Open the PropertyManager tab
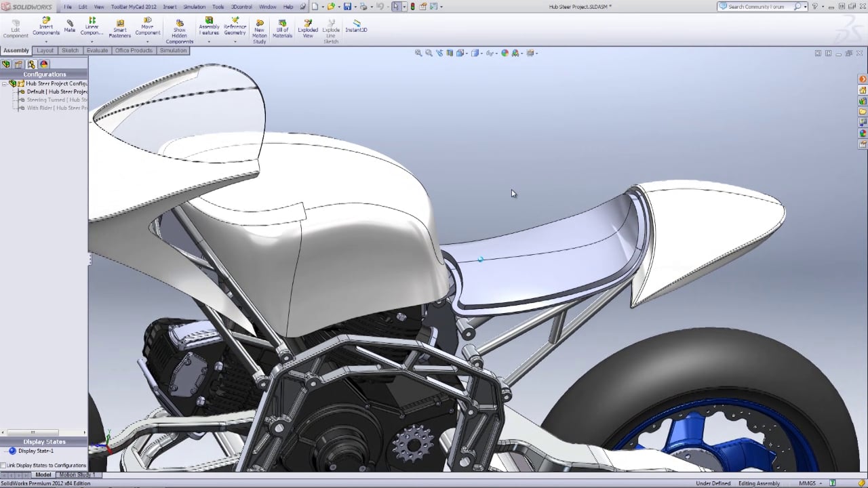The width and height of the screenshot is (868, 488). point(19,64)
